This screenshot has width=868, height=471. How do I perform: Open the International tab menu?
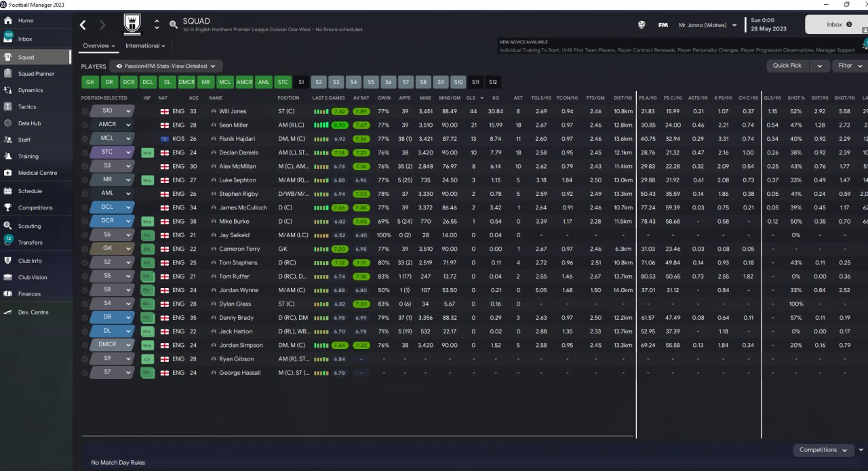146,46
